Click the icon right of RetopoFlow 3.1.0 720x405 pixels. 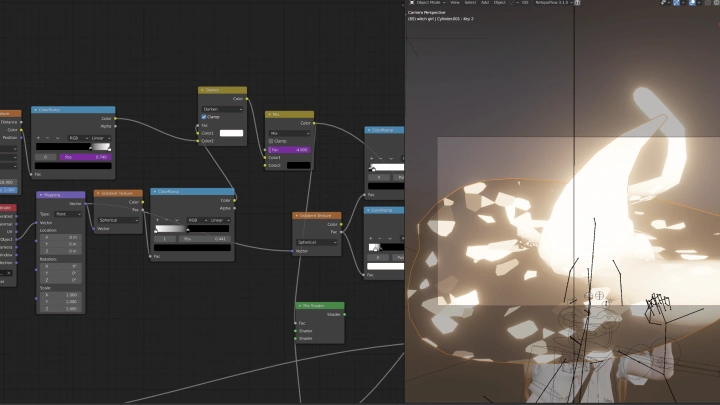(x=578, y=2)
